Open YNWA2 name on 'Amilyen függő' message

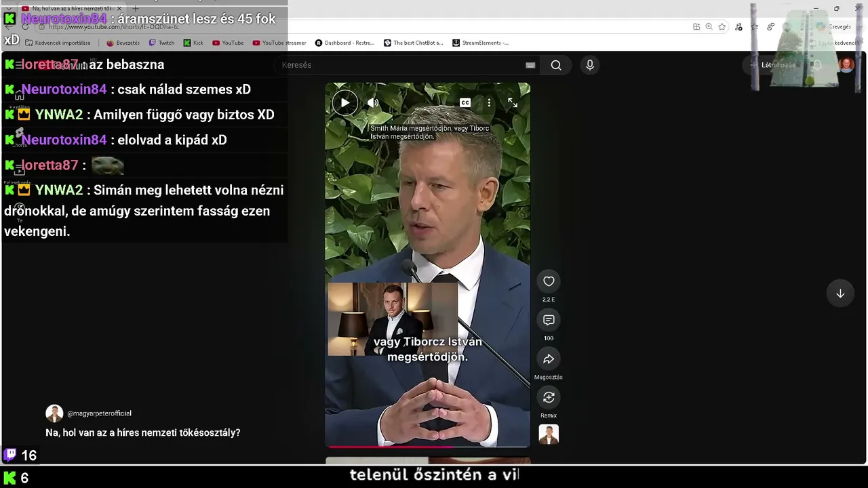coord(59,115)
